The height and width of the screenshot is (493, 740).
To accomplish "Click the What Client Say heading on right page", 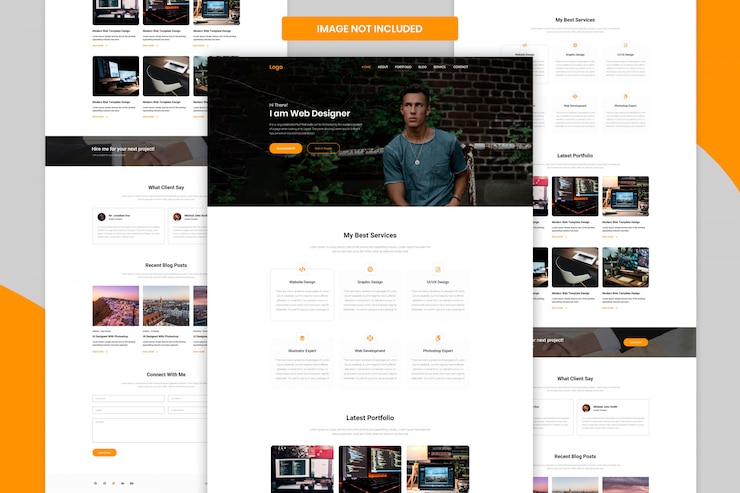I will [575, 378].
